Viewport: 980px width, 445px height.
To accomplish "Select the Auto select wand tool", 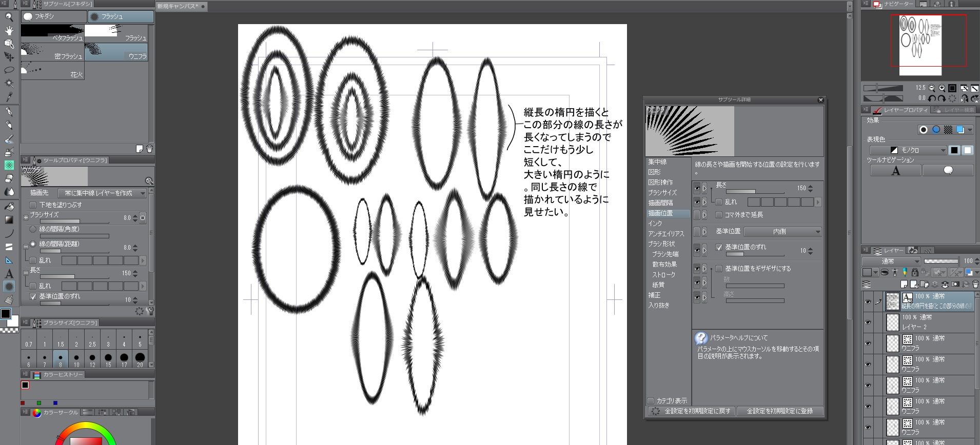I will pos(9,84).
